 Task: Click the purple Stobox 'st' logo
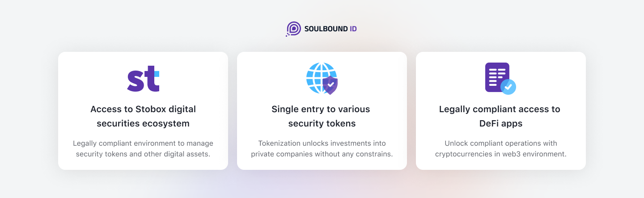[x=143, y=79]
